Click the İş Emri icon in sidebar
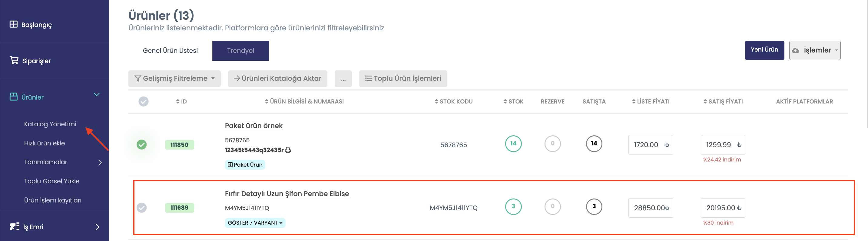868x241 pixels. 14,227
